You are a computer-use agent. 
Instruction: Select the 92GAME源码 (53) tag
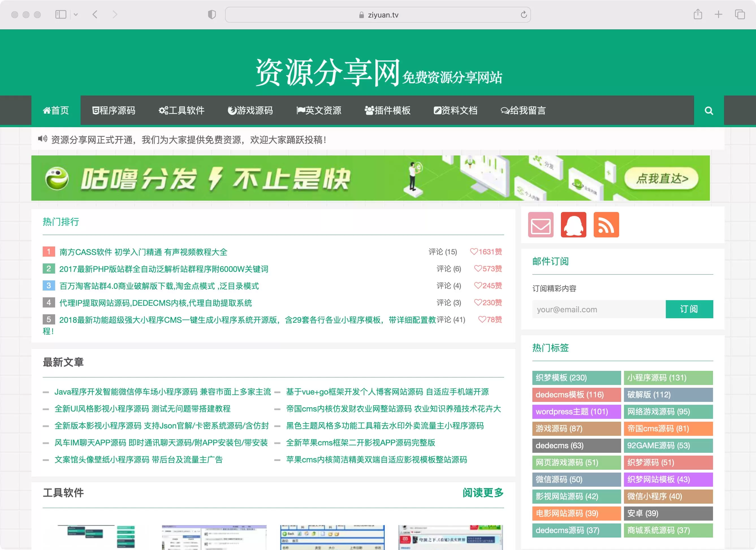click(668, 446)
